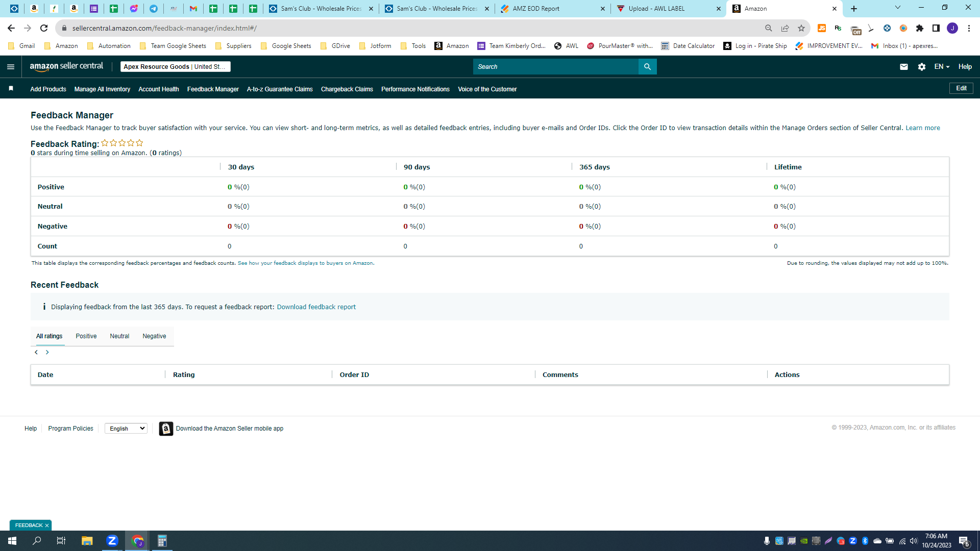Open the Gmail bookmark
This screenshot has height=551, width=980.
(22, 46)
